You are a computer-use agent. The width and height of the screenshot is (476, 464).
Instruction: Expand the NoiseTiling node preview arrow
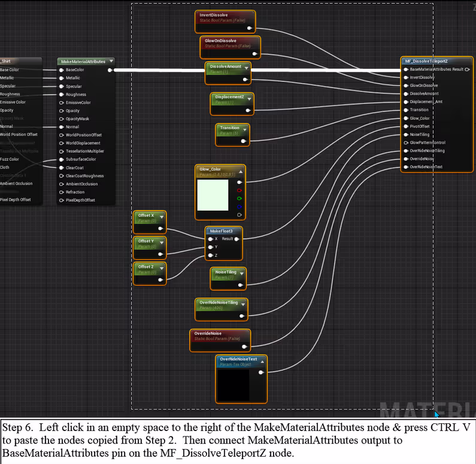coord(242,274)
